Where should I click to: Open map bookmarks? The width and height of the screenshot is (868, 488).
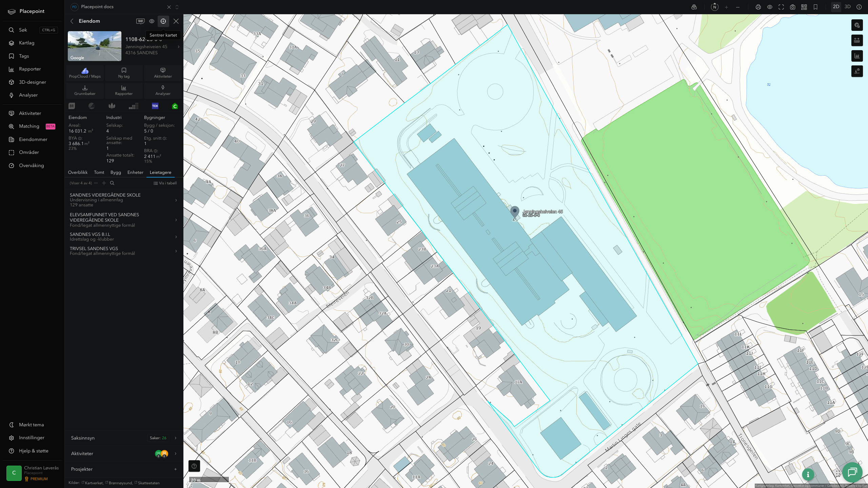pyautogui.click(x=816, y=7)
